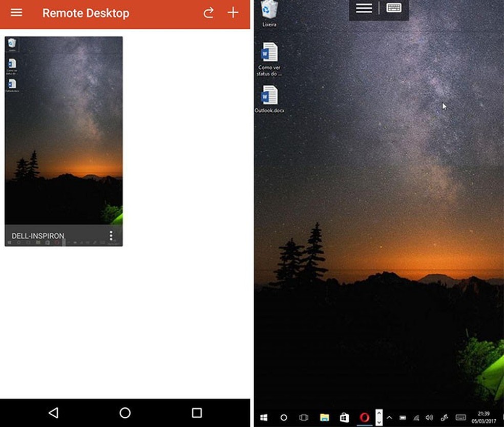Tap the Android home button
The height and width of the screenshot is (427, 504).
125,413
